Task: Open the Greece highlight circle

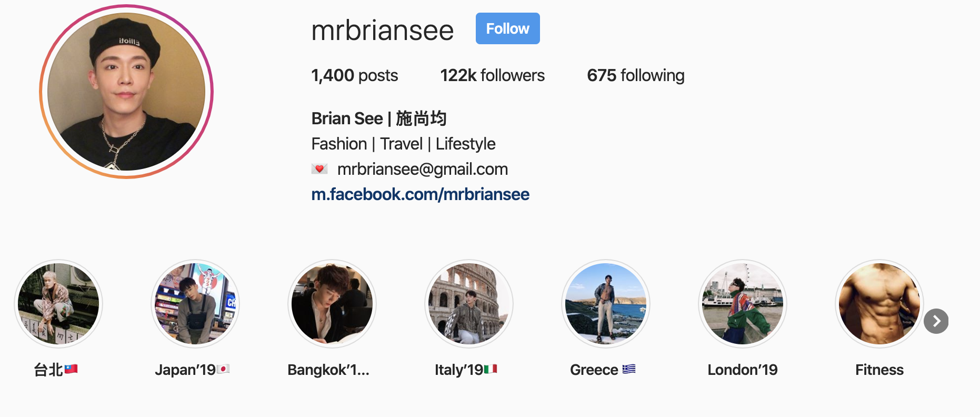Action: 606,304
